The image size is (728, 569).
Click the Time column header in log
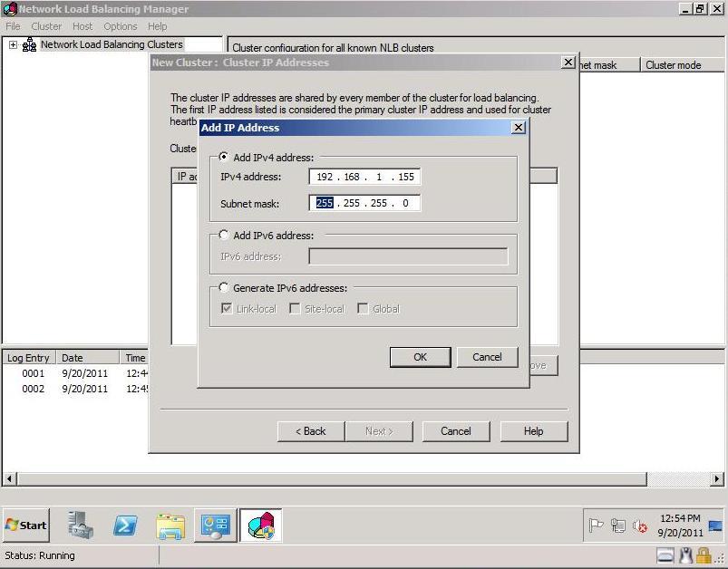[x=135, y=358]
